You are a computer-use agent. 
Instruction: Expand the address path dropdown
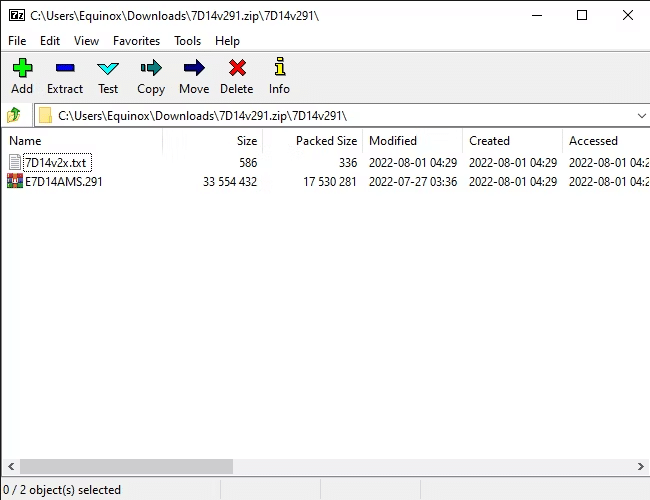(x=640, y=115)
